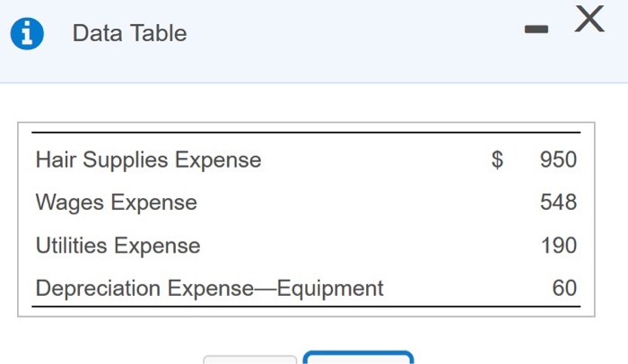Click the blue info icon
Viewport: 628px width, 364px height.
(x=29, y=33)
